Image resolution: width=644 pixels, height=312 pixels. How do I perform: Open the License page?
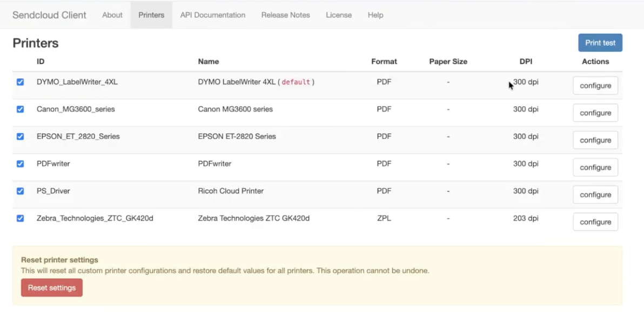coord(339,15)
